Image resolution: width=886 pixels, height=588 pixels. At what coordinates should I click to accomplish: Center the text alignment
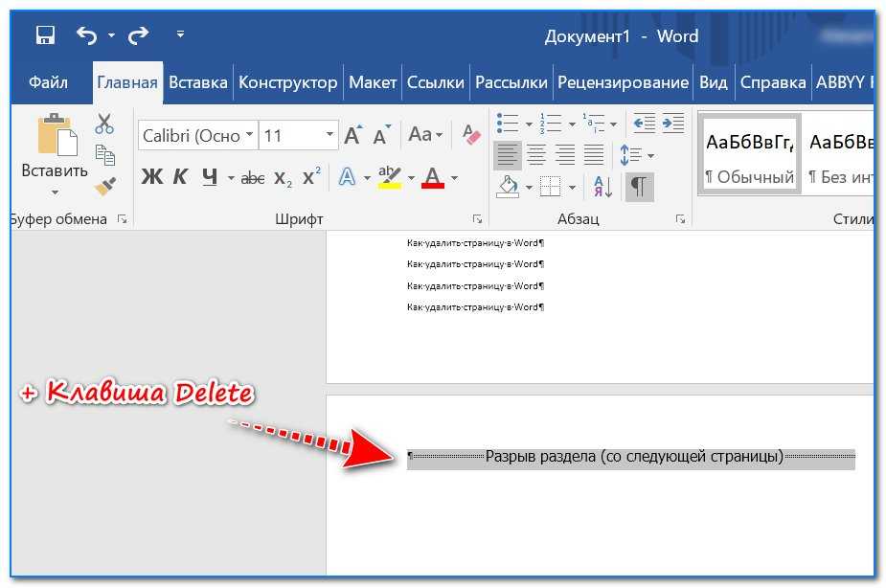pos(536,155)
